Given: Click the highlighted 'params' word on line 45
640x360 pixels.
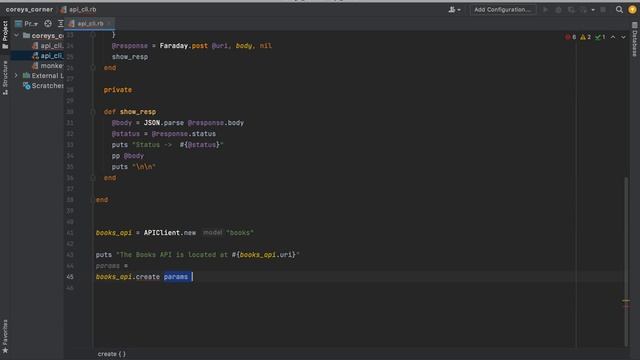Looking at the screenshot, I should [176, 277].
